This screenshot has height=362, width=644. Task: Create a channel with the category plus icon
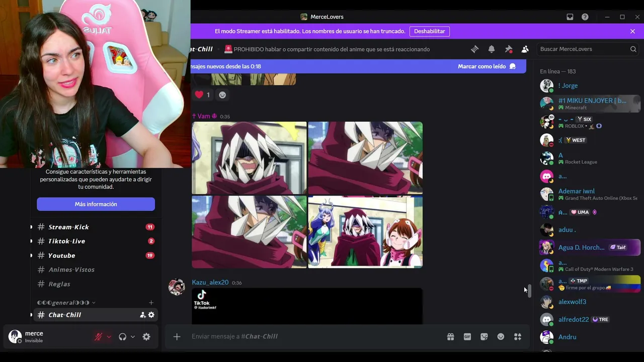click(151, 303)
